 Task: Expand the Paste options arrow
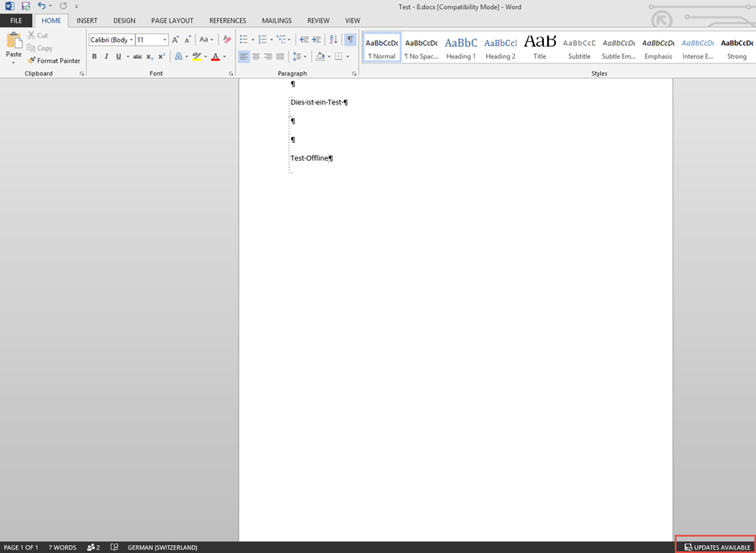[x=14, y=63]
